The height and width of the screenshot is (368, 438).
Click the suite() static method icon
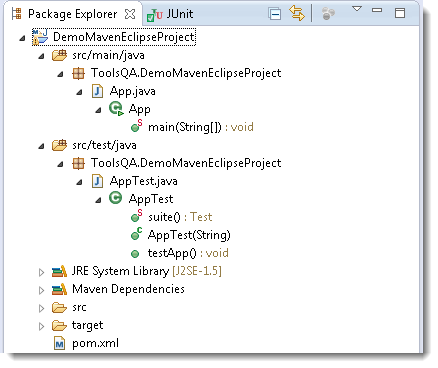click(x=136, y=216)
